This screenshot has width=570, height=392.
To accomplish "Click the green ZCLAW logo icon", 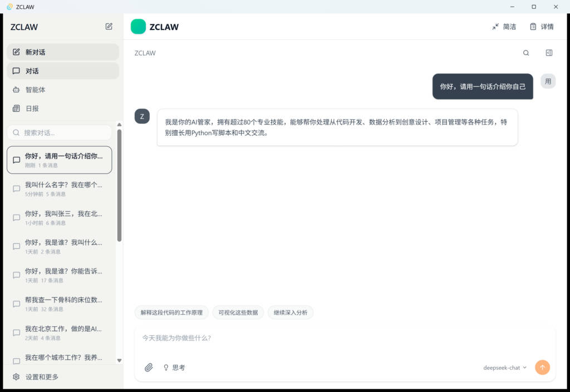I will click(x=138, y=27).
